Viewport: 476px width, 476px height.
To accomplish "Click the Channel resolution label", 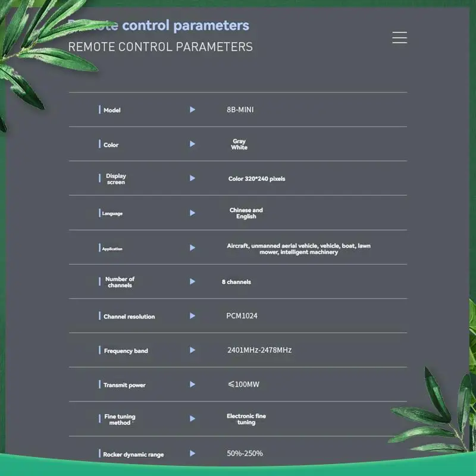I will tap(129, 317).
